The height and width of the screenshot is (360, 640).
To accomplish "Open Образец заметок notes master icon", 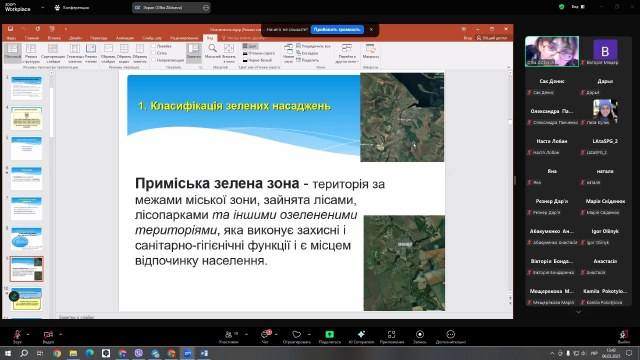I will 140,53.
